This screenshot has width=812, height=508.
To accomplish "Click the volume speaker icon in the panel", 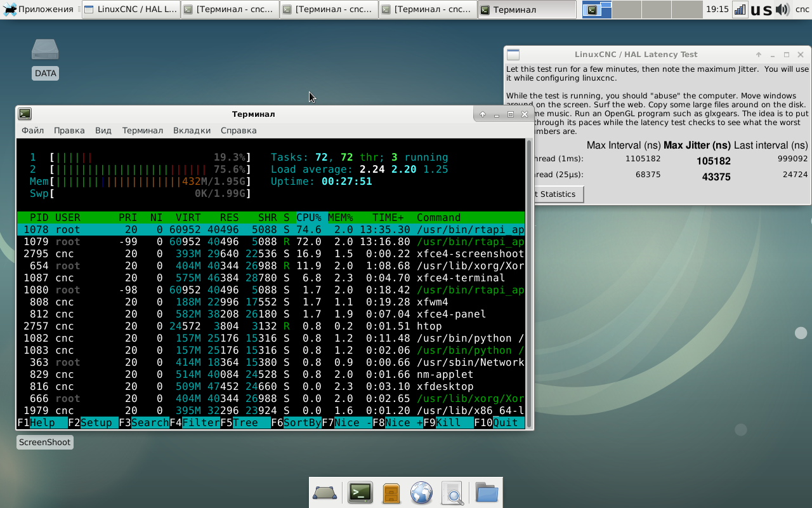I will click(x=782, y=10).
